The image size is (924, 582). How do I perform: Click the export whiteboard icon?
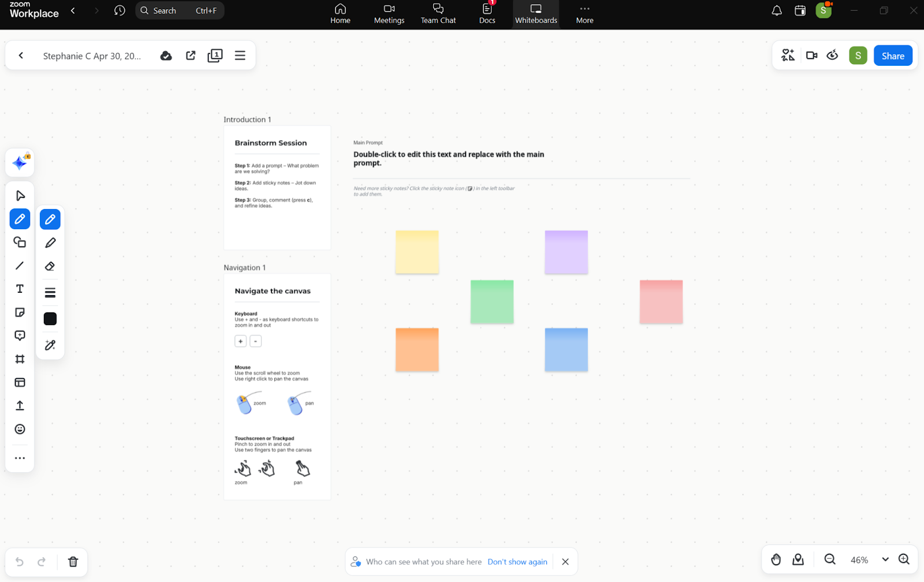point(191,55)
